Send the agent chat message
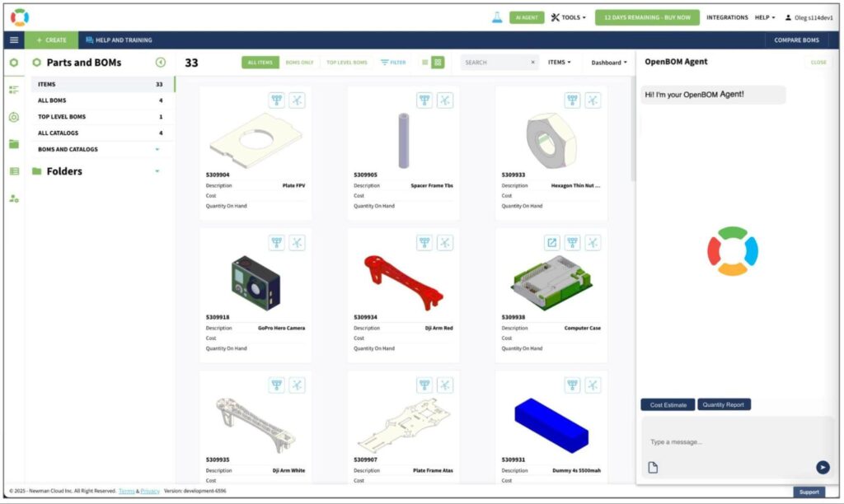844x504 pixels. pos(823,468)
